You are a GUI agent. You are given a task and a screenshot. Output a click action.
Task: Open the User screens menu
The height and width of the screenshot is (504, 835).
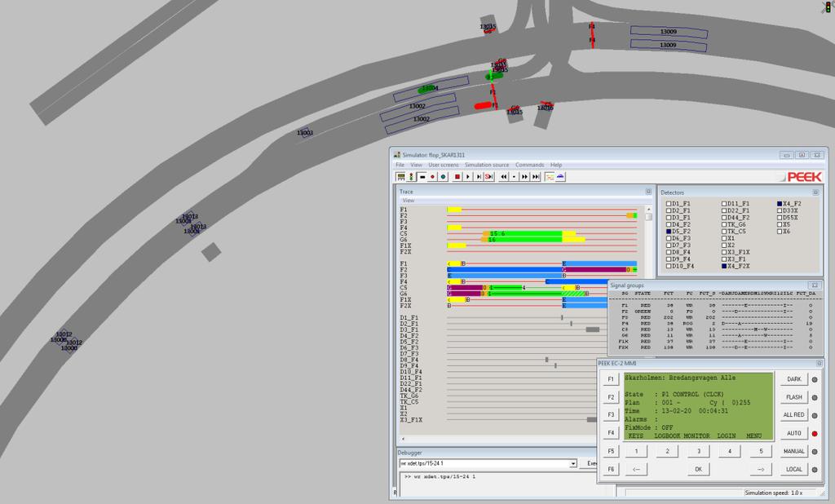click(x=443, y=165)
